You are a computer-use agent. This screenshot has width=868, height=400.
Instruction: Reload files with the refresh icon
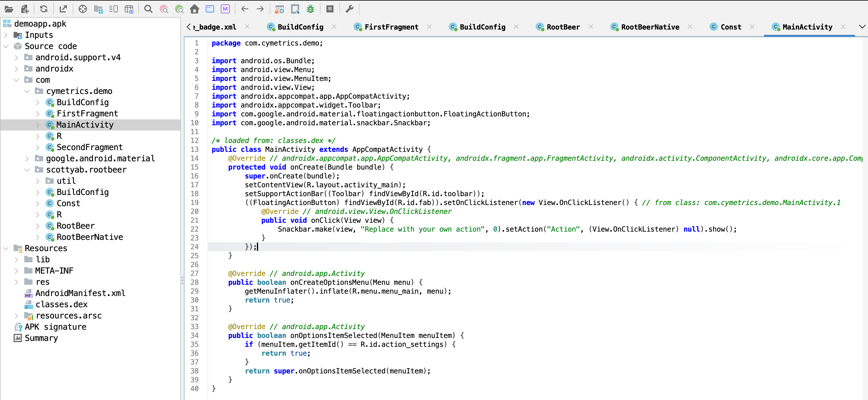click(x=44, y=9)
